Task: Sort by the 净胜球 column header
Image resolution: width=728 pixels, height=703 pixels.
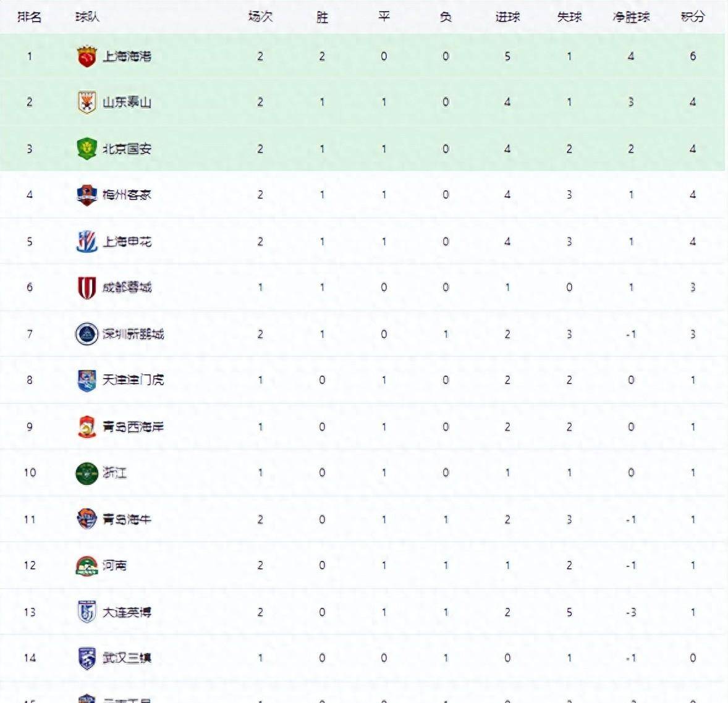Action: point(630,17)
